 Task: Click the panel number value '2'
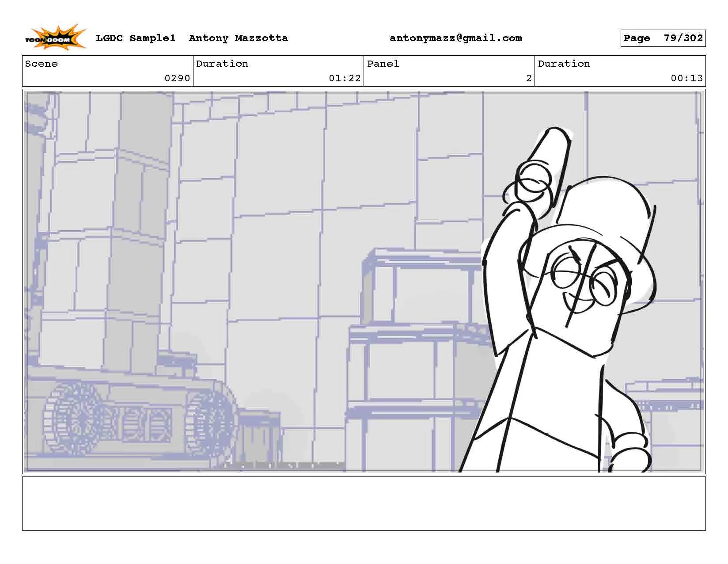tap(529, 78)
